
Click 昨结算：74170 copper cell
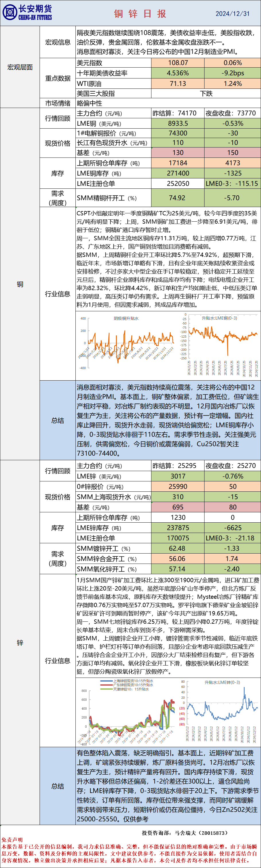178,113
